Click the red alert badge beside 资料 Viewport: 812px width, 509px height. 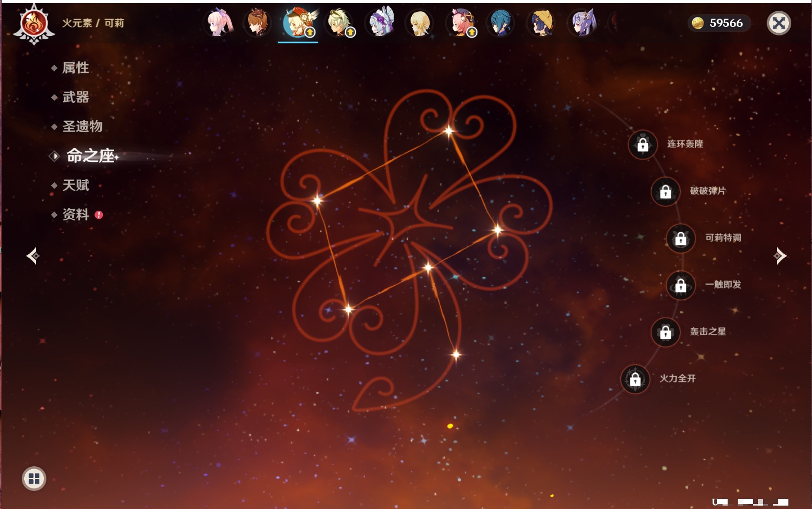point(99,215)
